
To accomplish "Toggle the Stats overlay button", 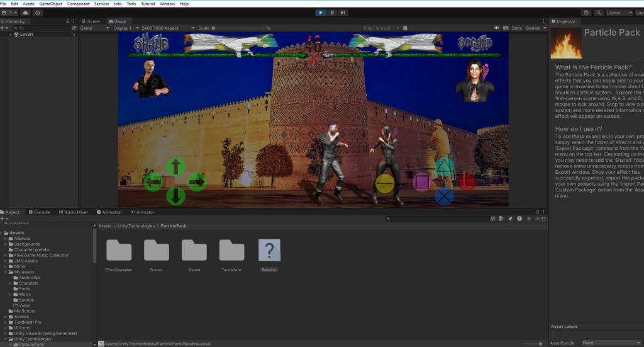I will (517, 28).
